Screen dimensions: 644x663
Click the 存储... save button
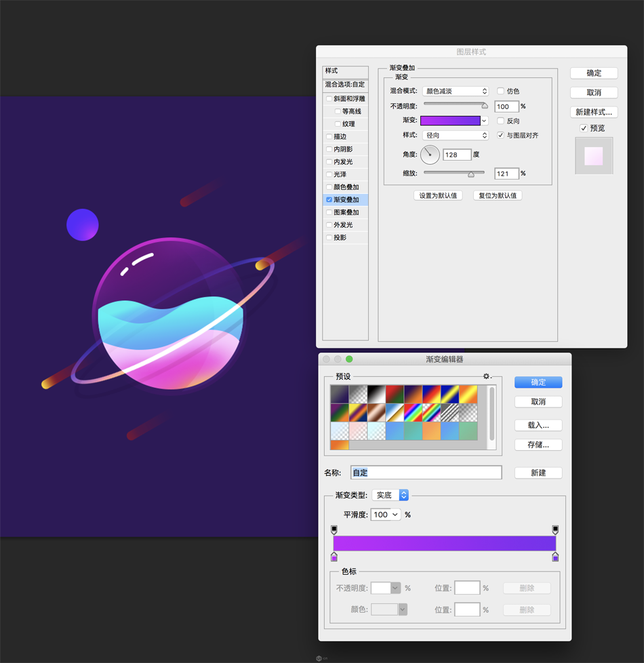pyautogui.click(x=538, y=445)
